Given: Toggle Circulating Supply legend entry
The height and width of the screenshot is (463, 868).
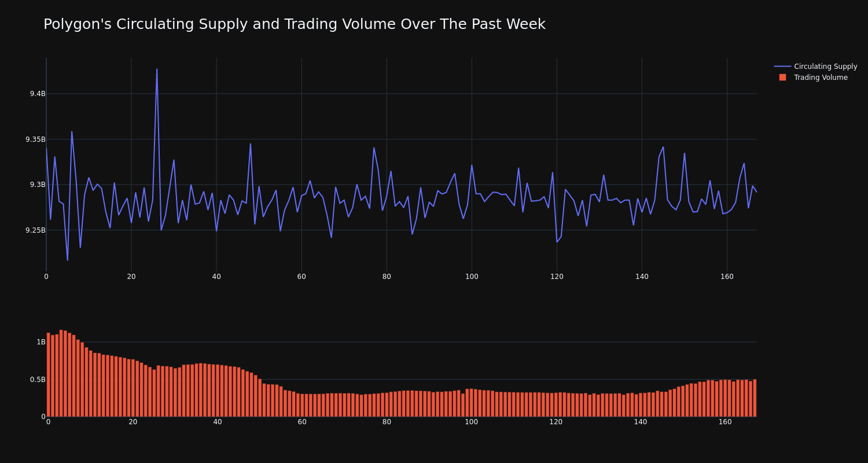Looking at the screenshot, I should point(815,67).
